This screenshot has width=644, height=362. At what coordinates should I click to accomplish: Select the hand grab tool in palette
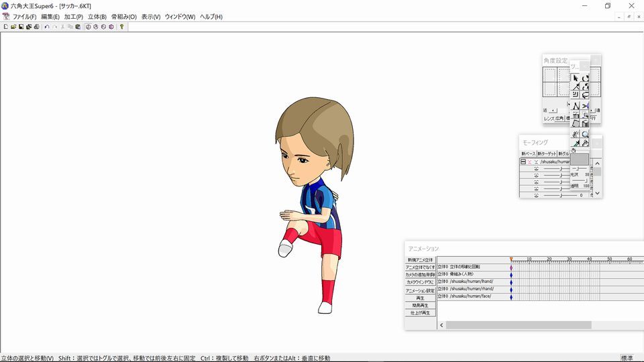click(x=576, y=134)
